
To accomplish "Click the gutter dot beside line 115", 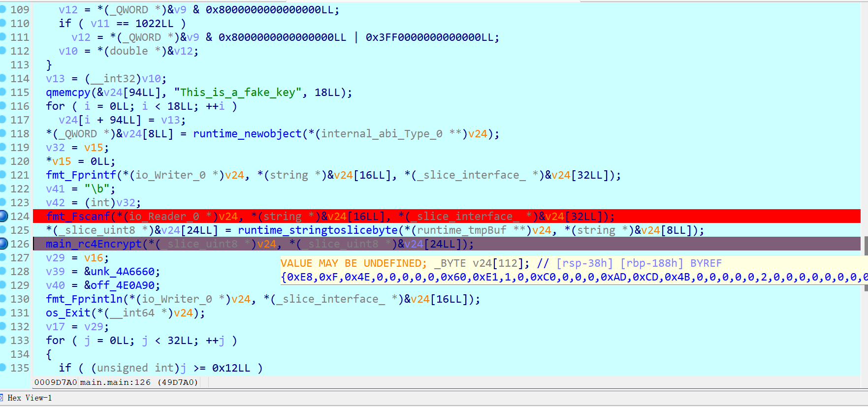I will click(3, 92).
